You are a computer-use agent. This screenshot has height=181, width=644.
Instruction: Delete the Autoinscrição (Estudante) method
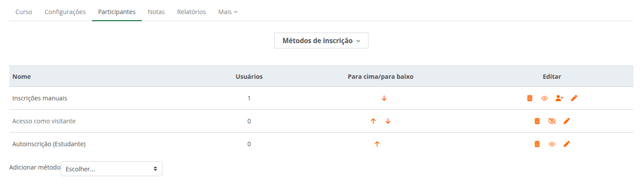[537, 144]
